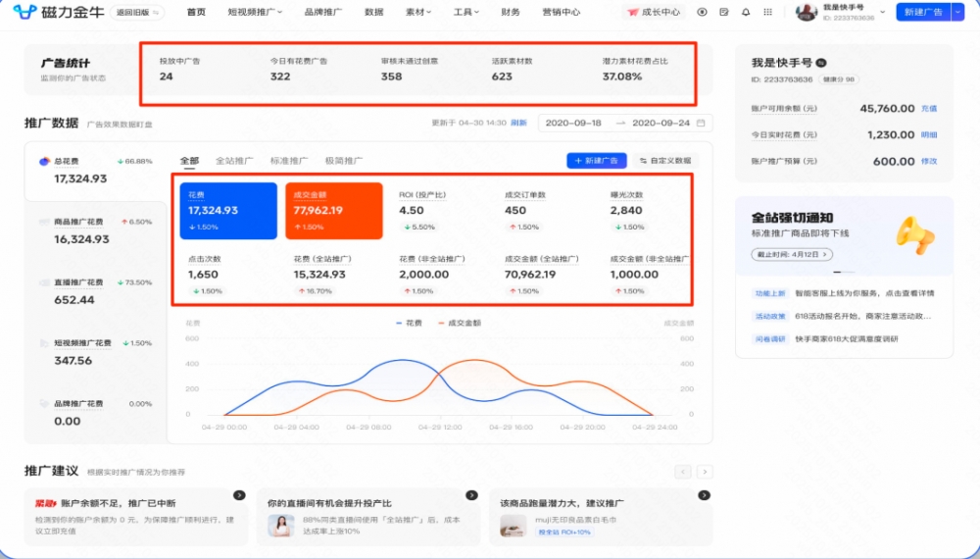
Task: Expand the 短视频推广 dropdown menu
Action: 255,12
